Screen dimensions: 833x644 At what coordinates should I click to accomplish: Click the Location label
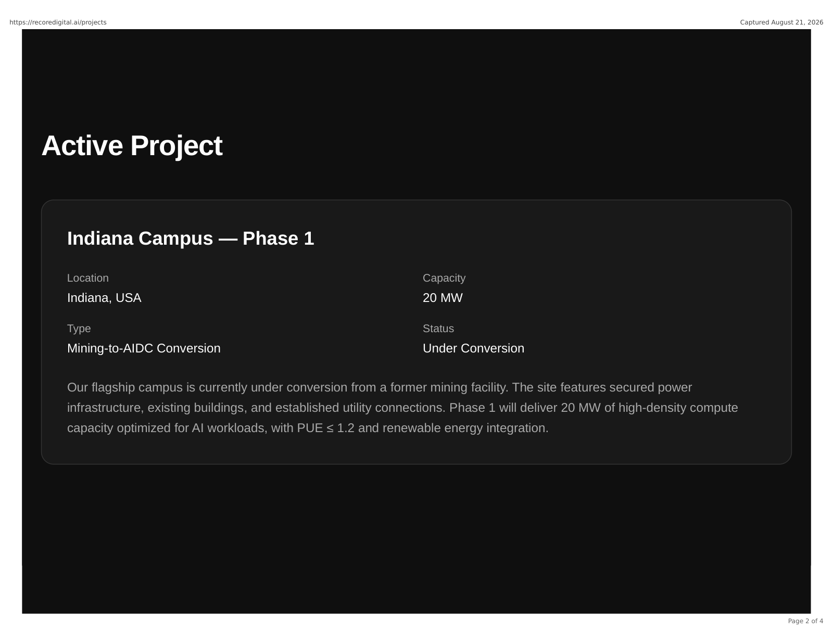point(88,278)
